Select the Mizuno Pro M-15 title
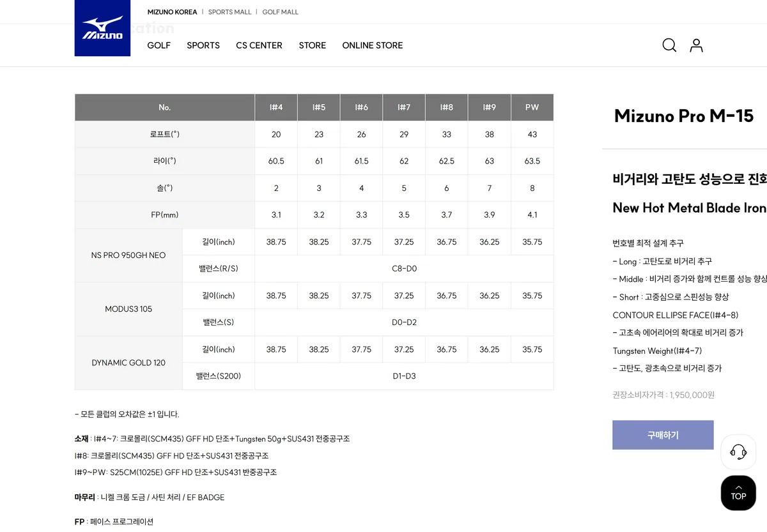 pos(684,116)
